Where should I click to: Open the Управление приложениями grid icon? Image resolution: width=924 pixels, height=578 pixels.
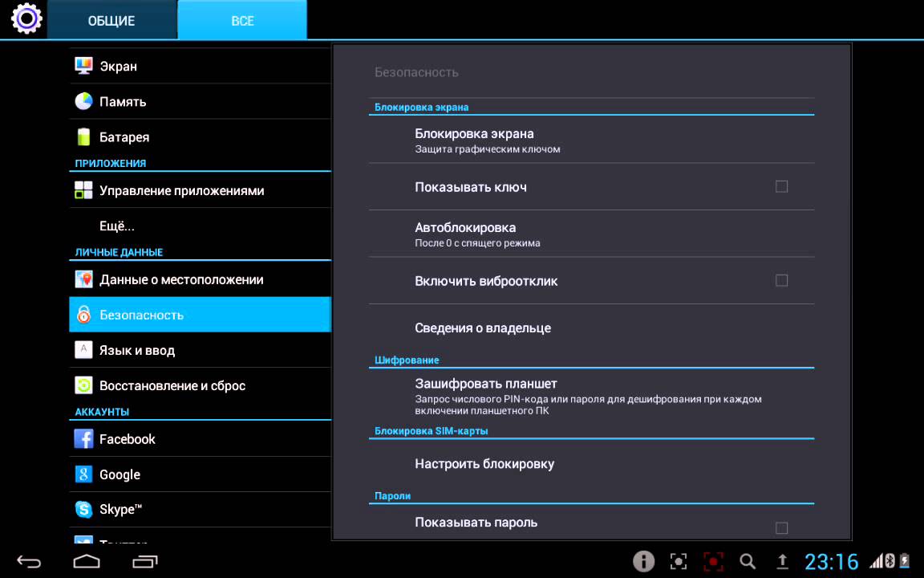click(83, 190)
